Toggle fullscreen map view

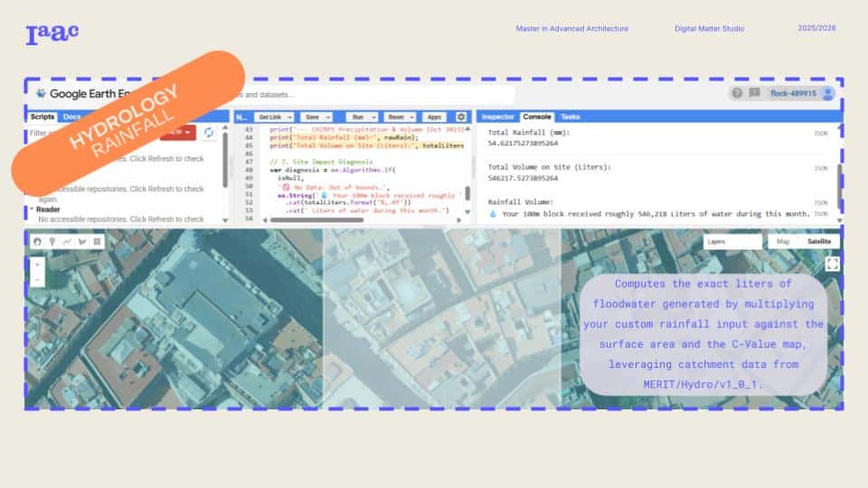click(832, 264)
